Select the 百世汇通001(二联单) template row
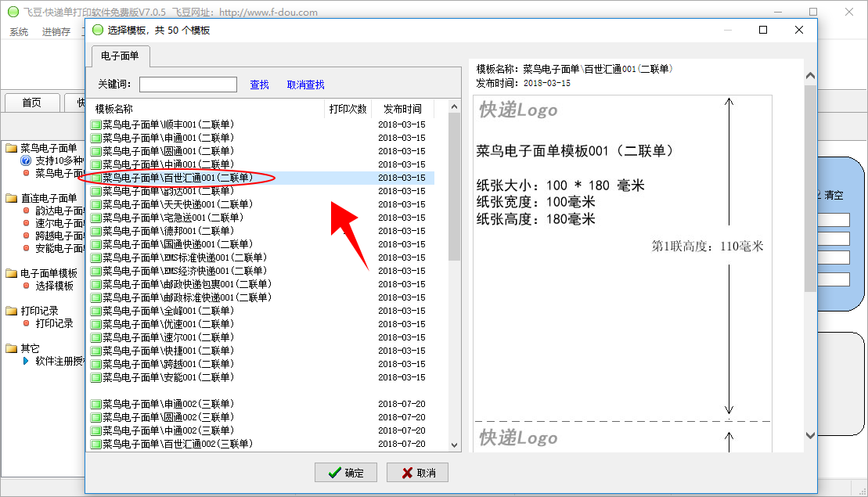The height and width of the screenshot is (497, 868). point(262,178)
